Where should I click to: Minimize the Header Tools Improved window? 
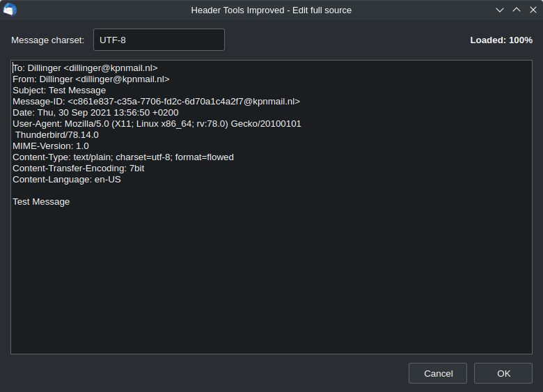499,10
